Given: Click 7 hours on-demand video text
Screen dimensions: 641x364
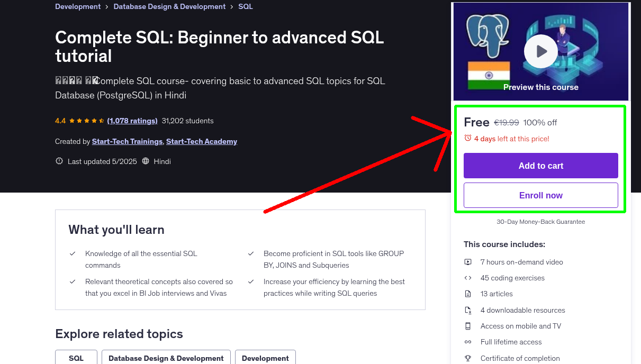Looking at the screenshot, I should point(522,262).
